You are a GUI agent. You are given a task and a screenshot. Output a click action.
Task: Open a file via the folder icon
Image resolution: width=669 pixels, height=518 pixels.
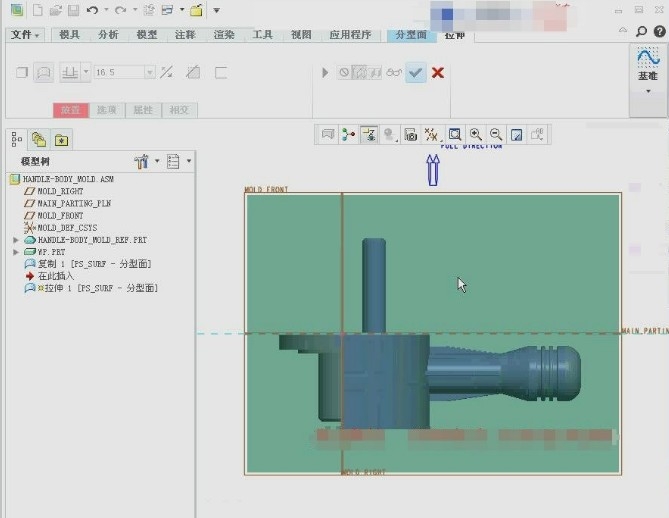(55, 10)
